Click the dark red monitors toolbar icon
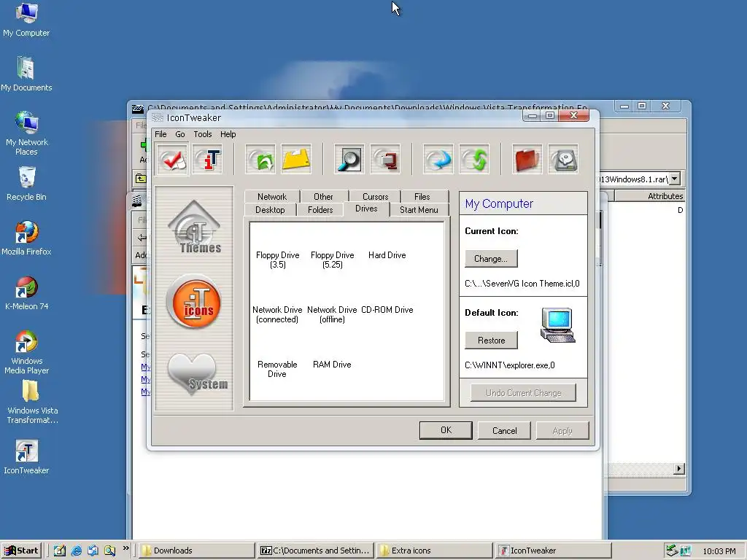Viewport: 747px width, 560px height. [x=385, y=160]
